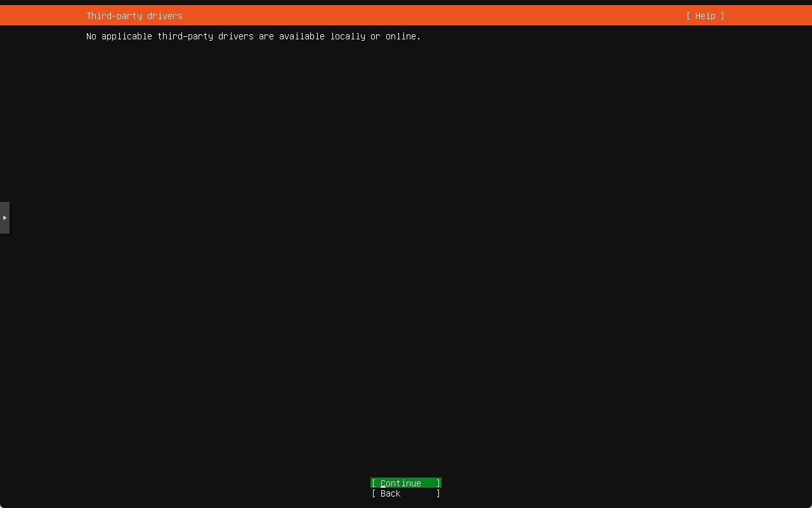Click "third-party" in the message line
812x508 pixels.
click(185, 36)
